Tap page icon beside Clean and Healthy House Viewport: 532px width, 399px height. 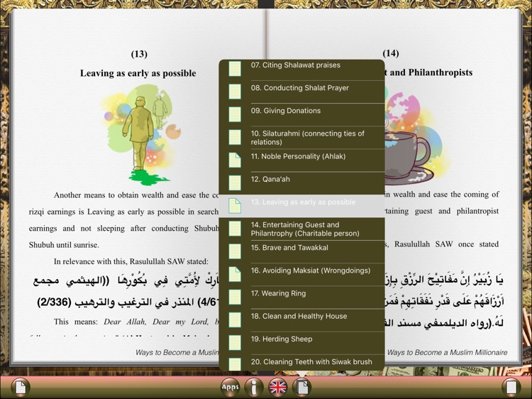tap(235, 319)
